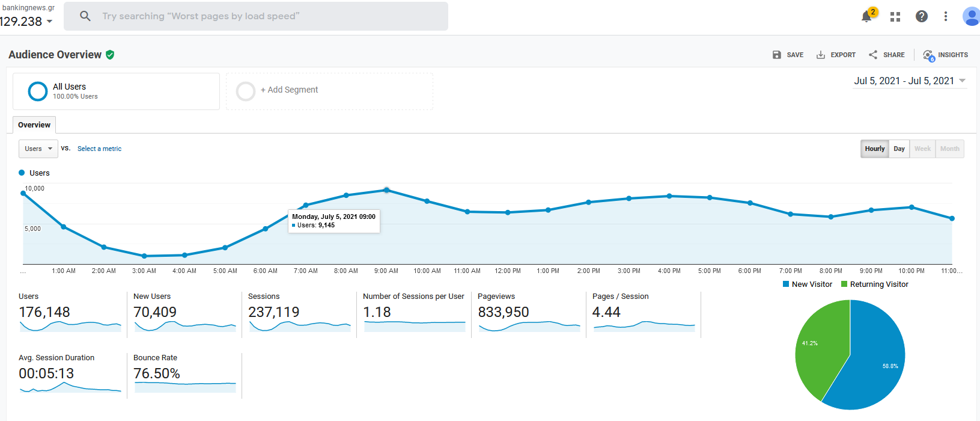Select the Overview tab

click(x=34, y=125)
